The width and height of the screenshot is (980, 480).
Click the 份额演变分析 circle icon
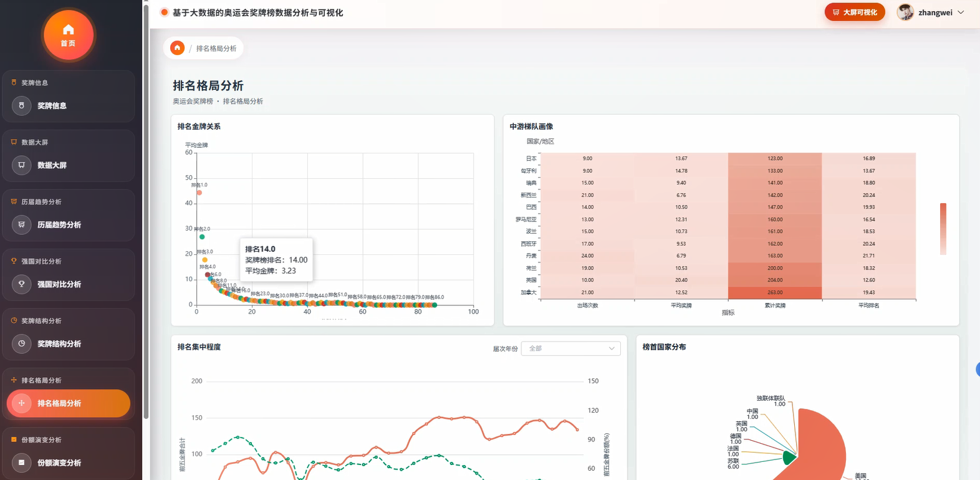coord(21,463)
